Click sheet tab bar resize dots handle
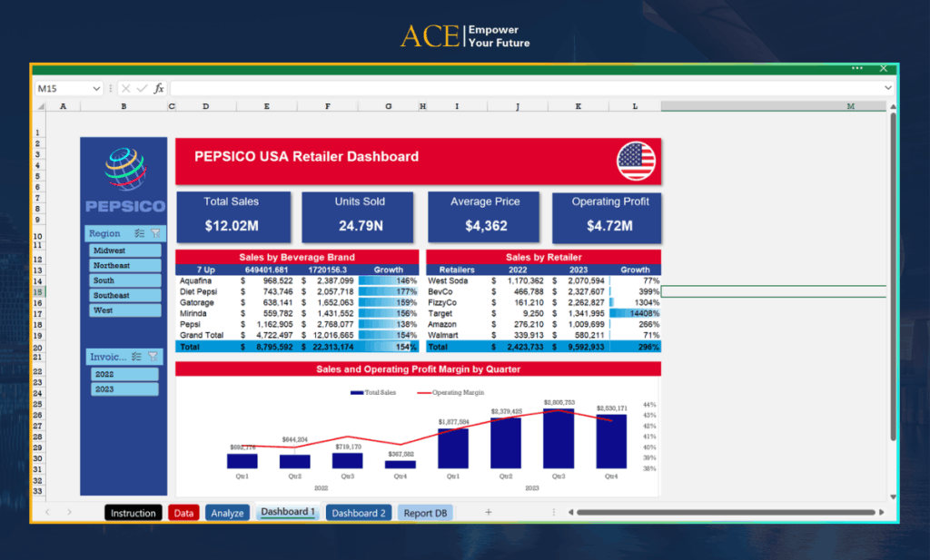This screenshot has height=560, width=930. (553, 512)
